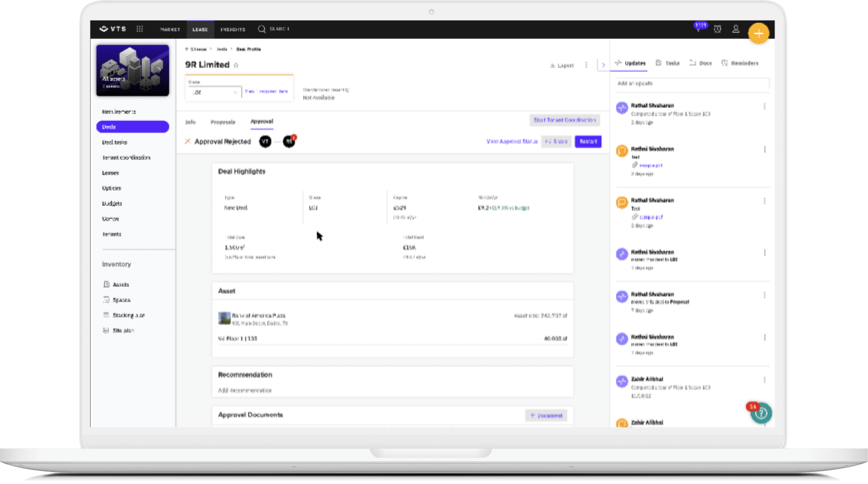Click the help chat bubble icon
868x484 pixels.
tap(761, 413)
